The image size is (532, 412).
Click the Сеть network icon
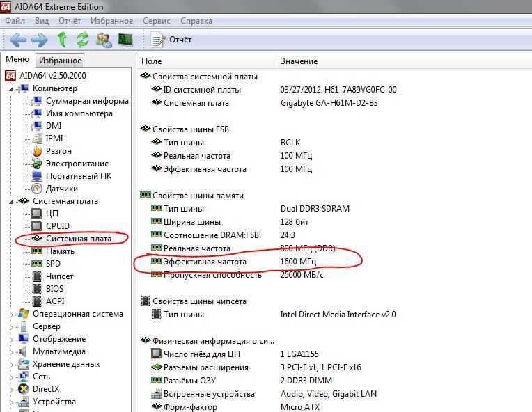[24, 377]
